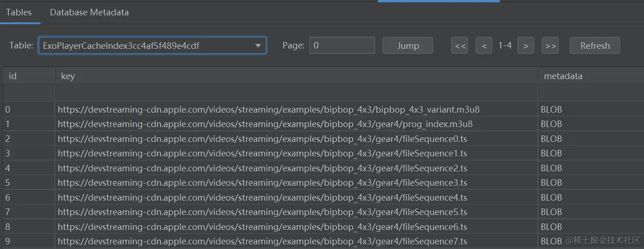Screen dimensions: 644x249
Task: Switch to the Tables tab
Action: tap(19, 13)
